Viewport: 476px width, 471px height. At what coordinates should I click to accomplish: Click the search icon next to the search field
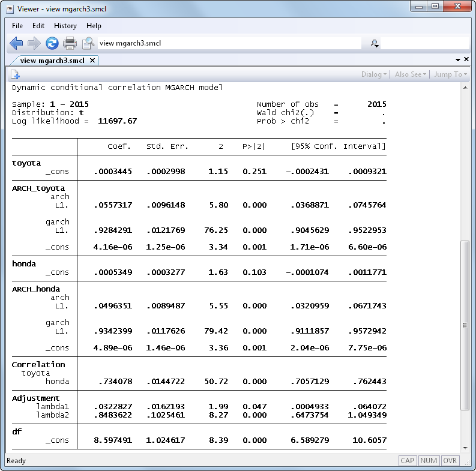point(375,43)
